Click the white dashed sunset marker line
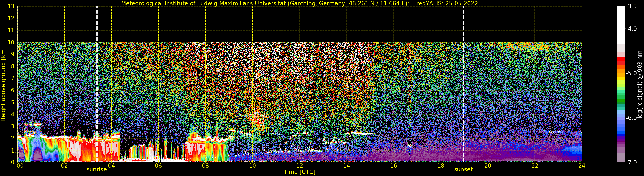The image size is (644, 176). pyautogui.click(x=463, y=84)
